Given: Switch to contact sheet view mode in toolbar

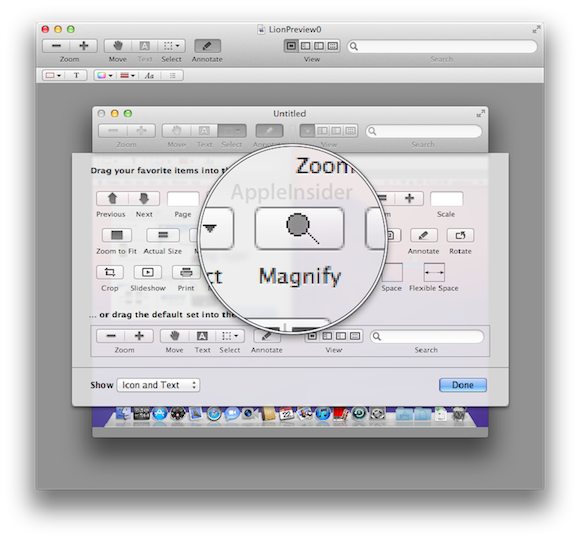Looking at the screenshot, I should pos(333,46).
